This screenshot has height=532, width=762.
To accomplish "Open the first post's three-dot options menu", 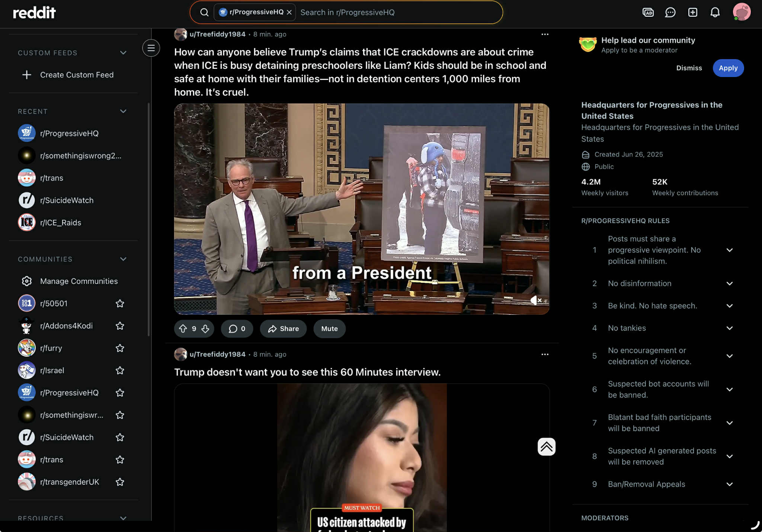I will [545, 34].
